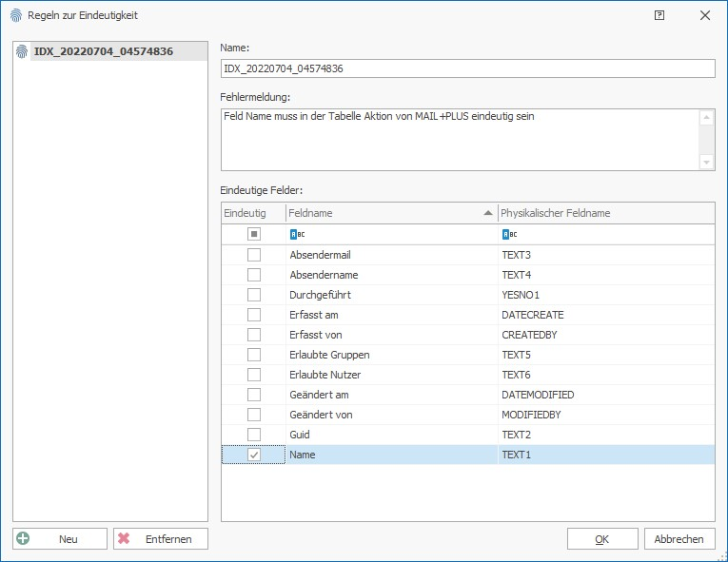This screenshot has width=728, height=562.
Task: Check Eindeutig for Erfasst am
Action: coord(254,315)
